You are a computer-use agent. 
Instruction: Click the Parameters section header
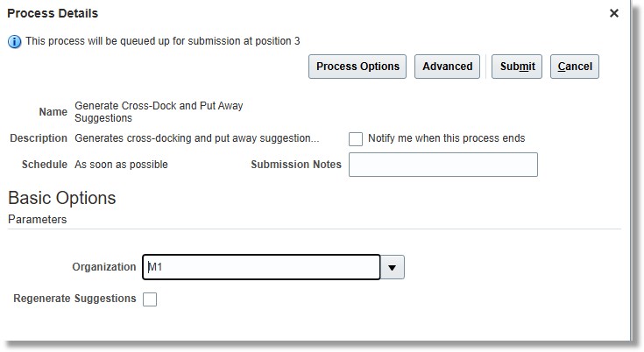click(x=38, y=220)
